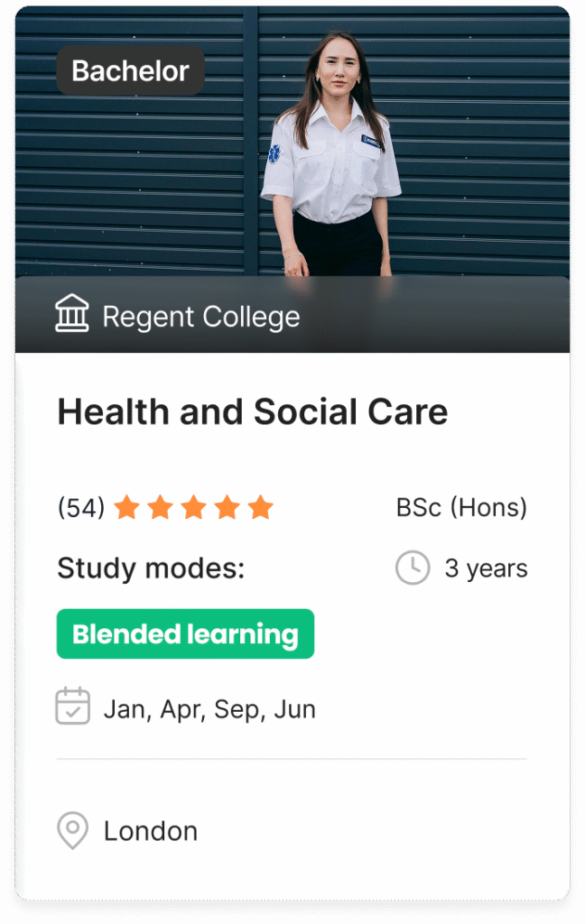Open the Regent College link

(x=200, y=317)
